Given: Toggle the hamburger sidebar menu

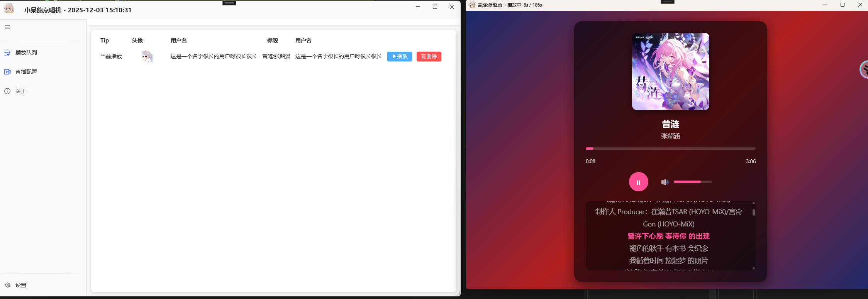Looking at the screenshot, I should 7,27.
